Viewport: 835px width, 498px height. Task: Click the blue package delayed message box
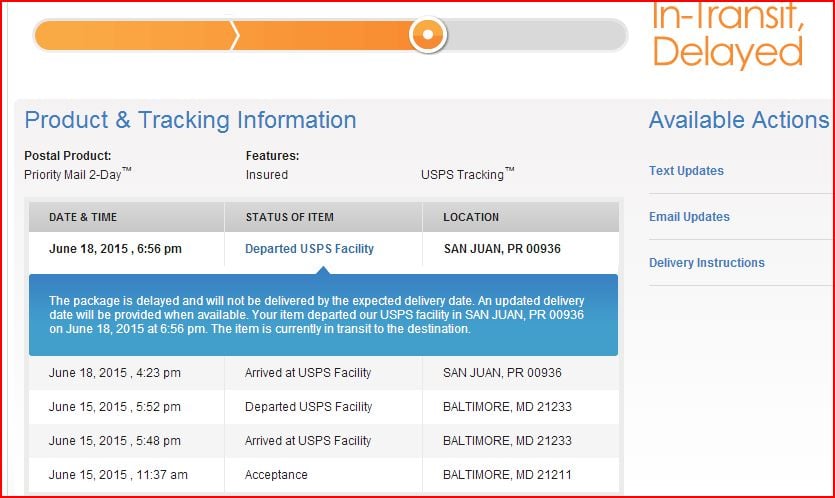click(323, 314)
